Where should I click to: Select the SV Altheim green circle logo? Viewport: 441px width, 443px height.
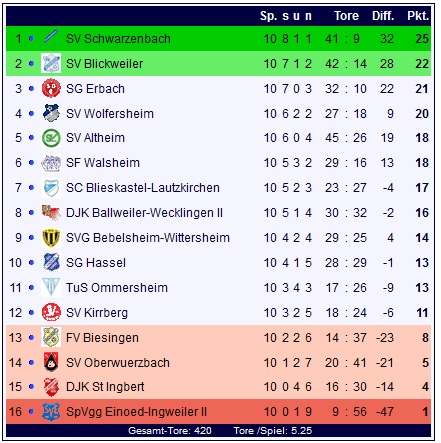pos(51,138)
